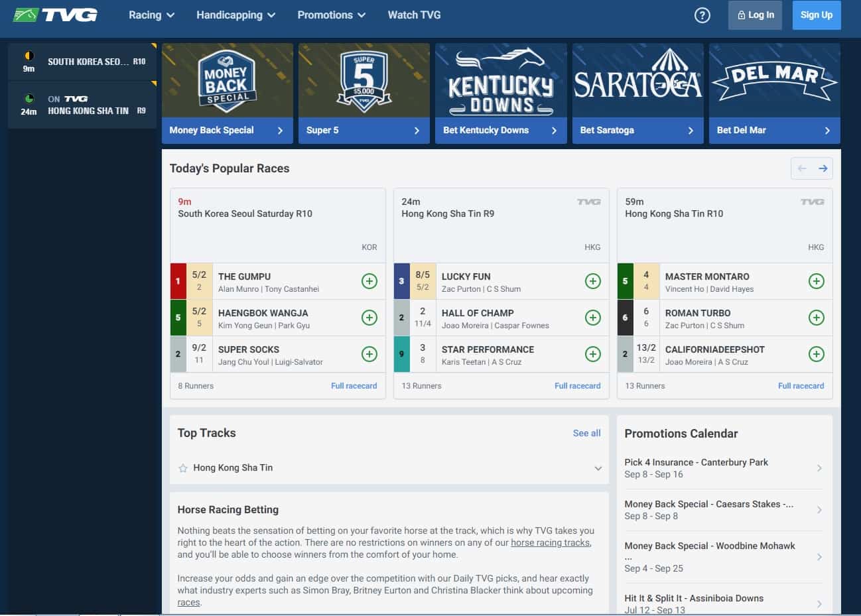Open South Korea Seoul R10 sidebar race
The image size is (861, 616).
(x=82, y=62)
